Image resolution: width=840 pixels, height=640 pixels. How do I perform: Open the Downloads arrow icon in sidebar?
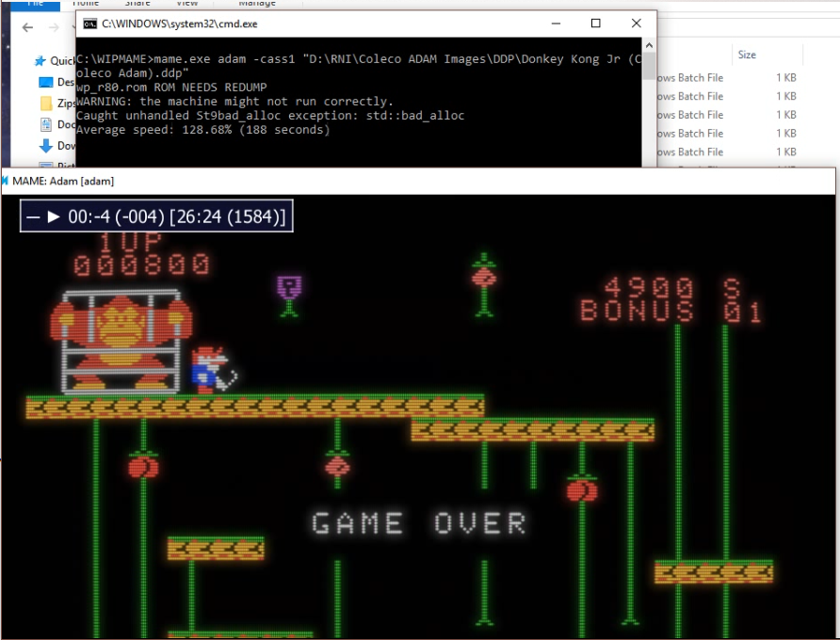[x=46, y=146]
